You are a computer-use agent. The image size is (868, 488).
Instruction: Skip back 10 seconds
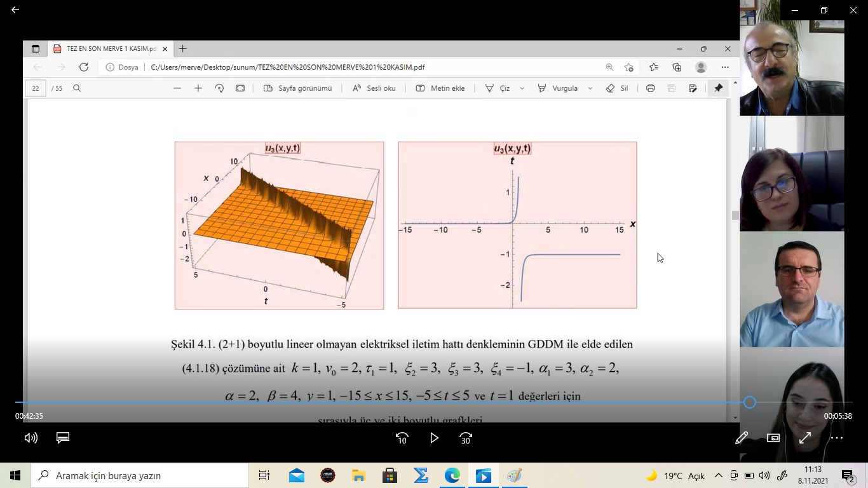[402, 438]
